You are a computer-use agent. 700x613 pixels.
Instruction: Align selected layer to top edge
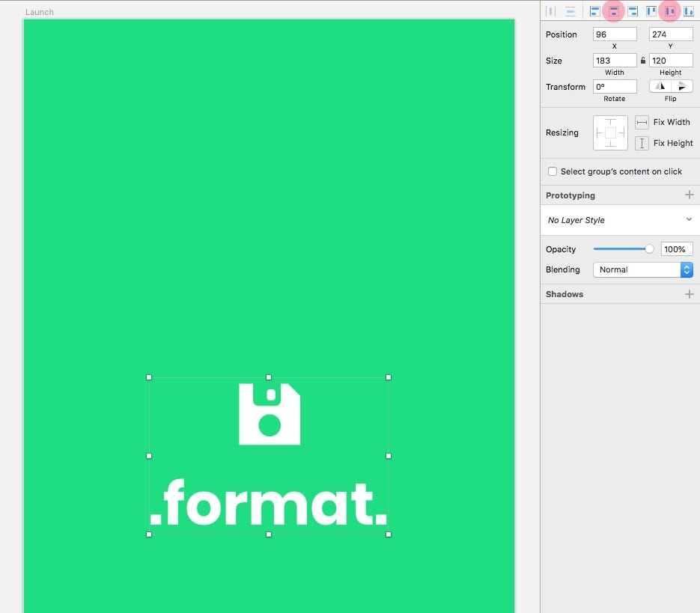coord(651,11)
